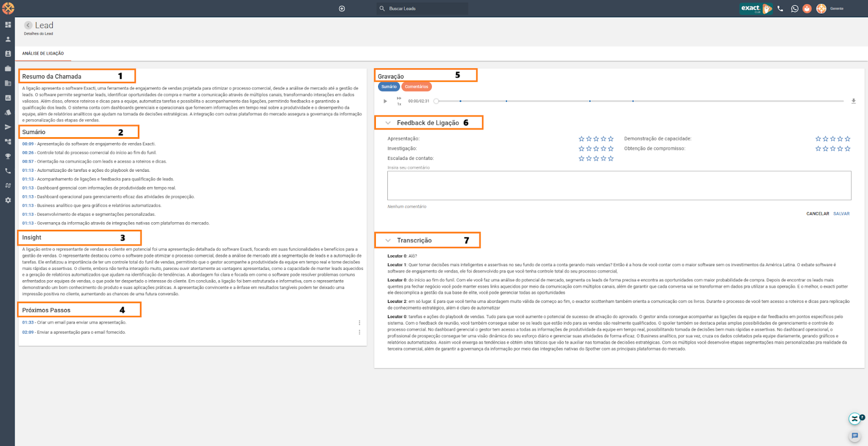The image size is (868, 446).
Task: Jump to 00:09 timestamp in Sumário
Action: 28,144
